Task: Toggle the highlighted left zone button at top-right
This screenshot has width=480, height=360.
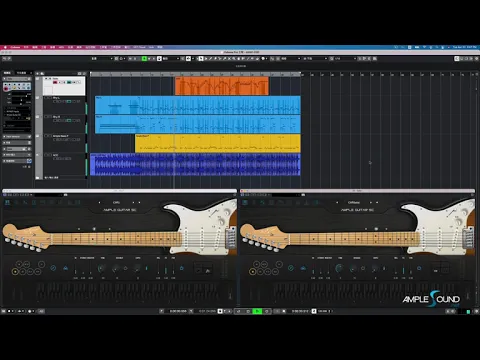Action: tap(457, 58)
